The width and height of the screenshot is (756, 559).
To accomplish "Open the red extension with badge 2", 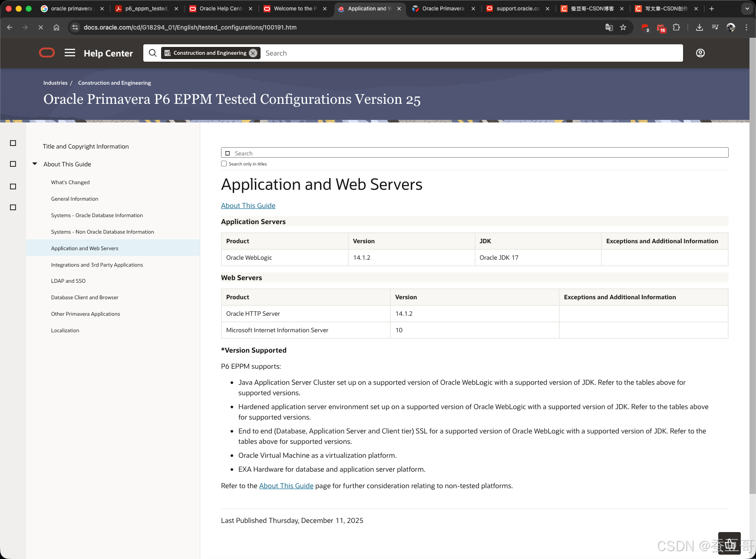I will [645, 28].
